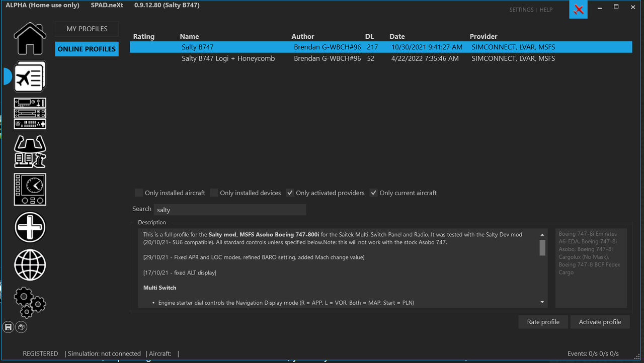Image resolution: width=644 pixels, height=363 pixels.
Task: Open HELP in the title bar
Action: [x=546, y=10]
